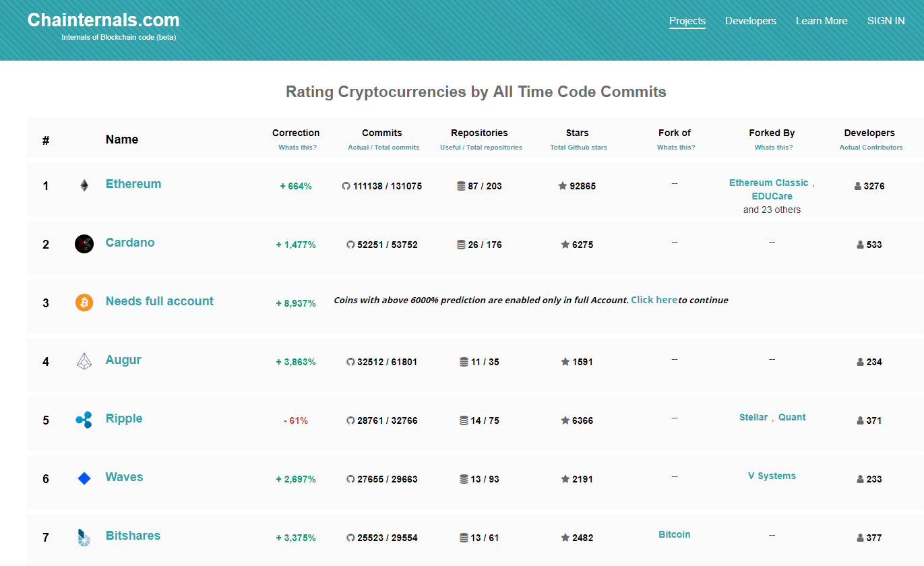Screen dimensions: 924x566
Task: Click GitHub icon next to 32512 / 61801
Action: [350, 362]
